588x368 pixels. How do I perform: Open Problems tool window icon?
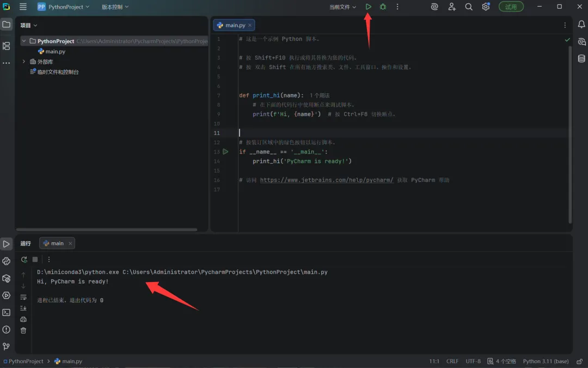coord(7,329)
